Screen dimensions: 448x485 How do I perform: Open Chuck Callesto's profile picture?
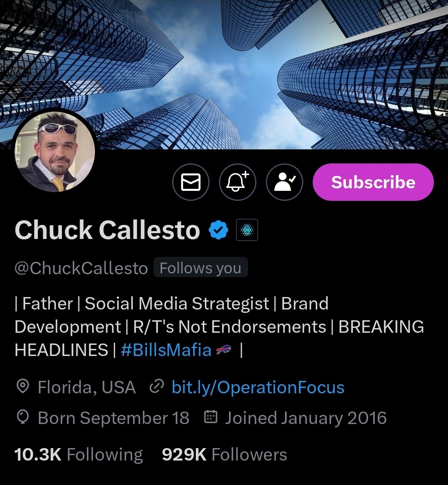55,150
